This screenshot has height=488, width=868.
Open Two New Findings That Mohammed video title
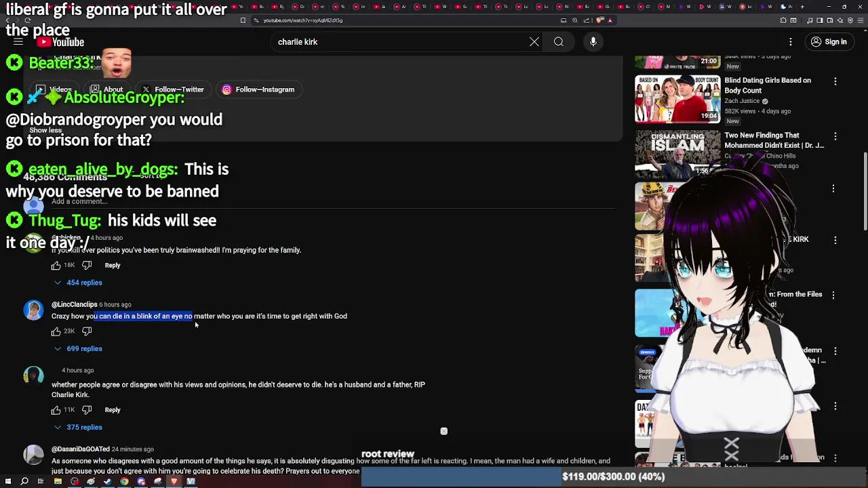click(774, 140)
